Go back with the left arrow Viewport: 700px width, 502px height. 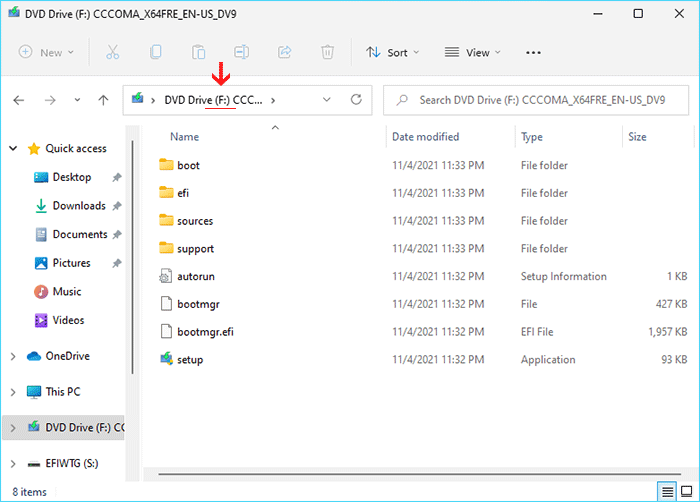19,100
